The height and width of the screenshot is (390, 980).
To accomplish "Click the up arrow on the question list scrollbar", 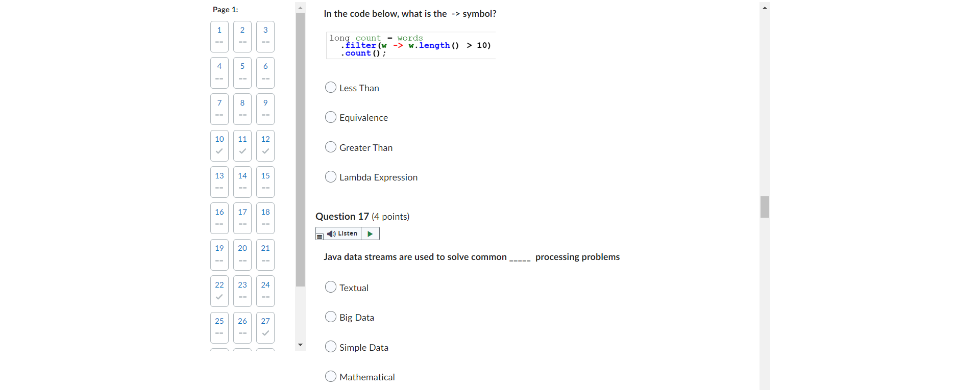I will coord(300,7).
